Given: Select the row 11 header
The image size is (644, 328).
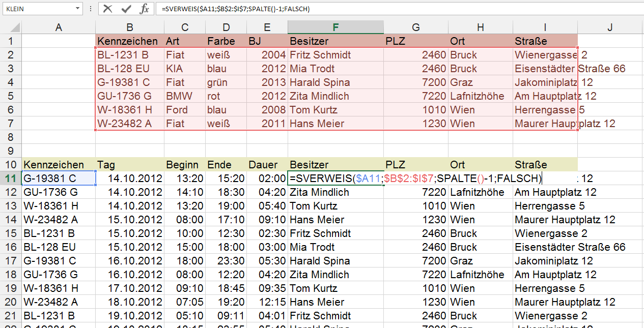Looking at the screenshot, I should (x=11, y=178).
